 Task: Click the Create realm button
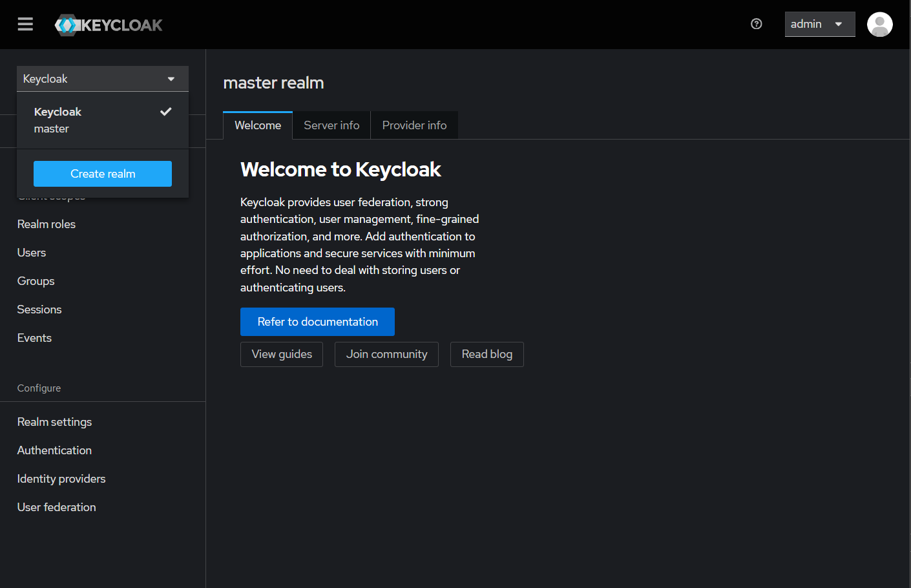(x=102, y=173)
